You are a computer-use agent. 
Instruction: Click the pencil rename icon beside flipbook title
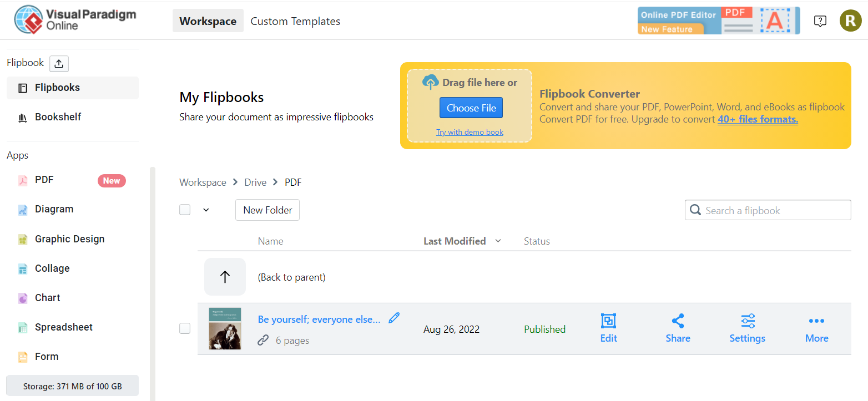pos(394,318)
